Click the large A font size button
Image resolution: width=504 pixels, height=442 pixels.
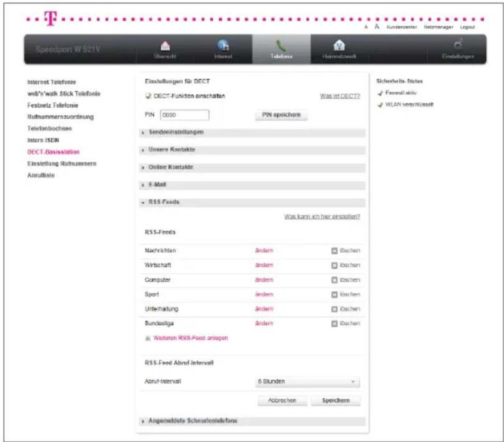pos(377,27)
